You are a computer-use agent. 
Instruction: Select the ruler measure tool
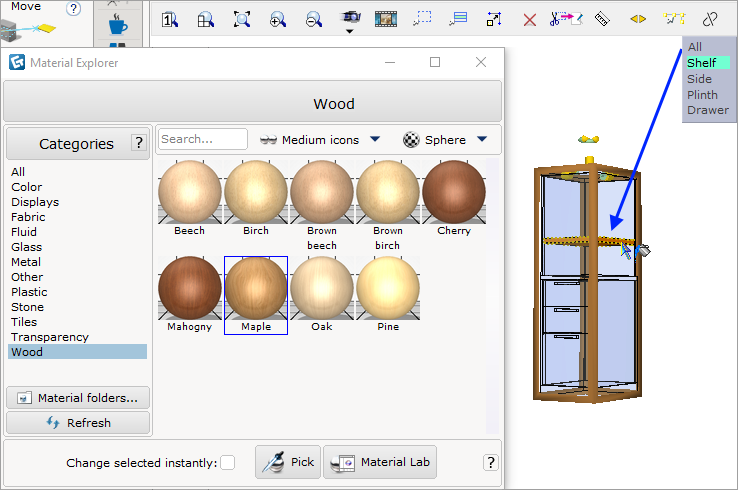pos(602,19)
